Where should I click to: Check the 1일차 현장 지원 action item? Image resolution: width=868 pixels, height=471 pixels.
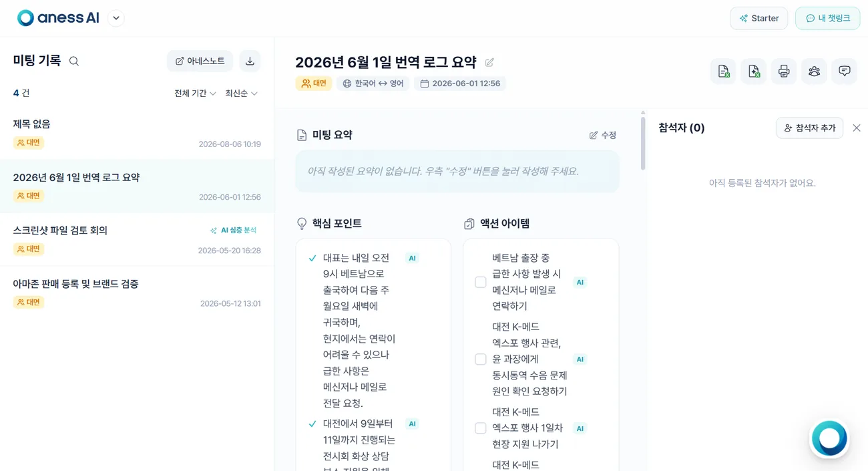coord(480,428)
